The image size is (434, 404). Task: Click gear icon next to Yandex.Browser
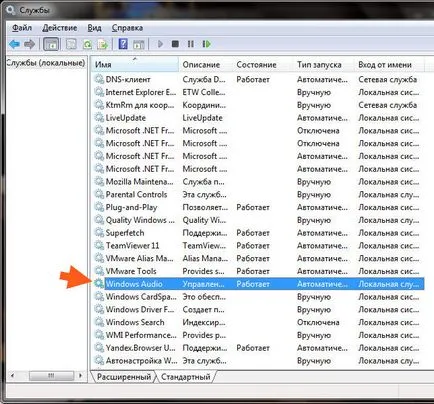99,348
